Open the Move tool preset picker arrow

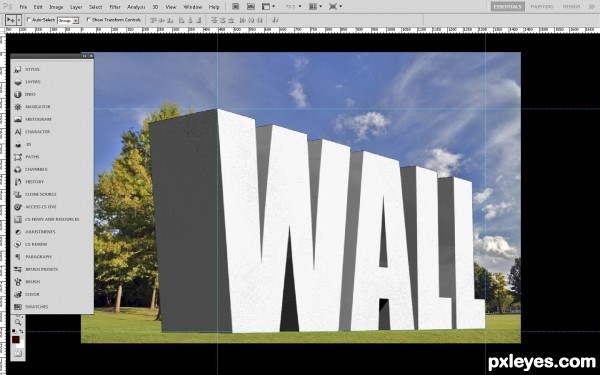pos(19,20)
